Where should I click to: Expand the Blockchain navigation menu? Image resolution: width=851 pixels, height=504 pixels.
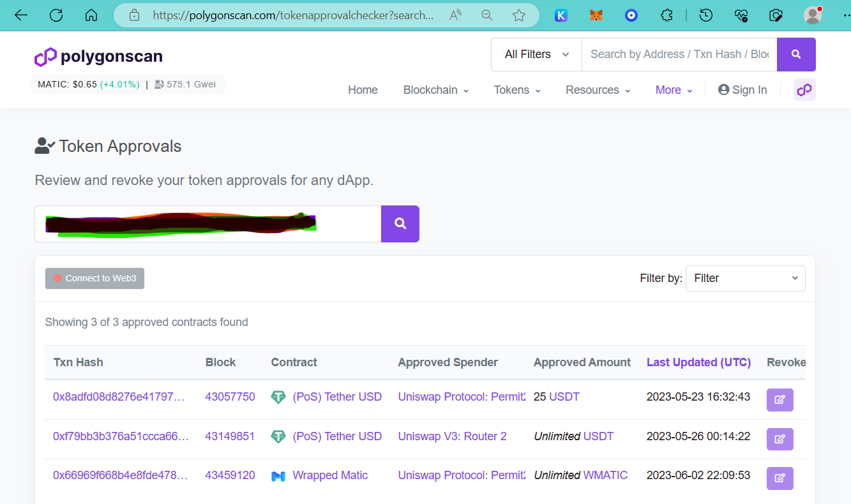pos(435,90)
